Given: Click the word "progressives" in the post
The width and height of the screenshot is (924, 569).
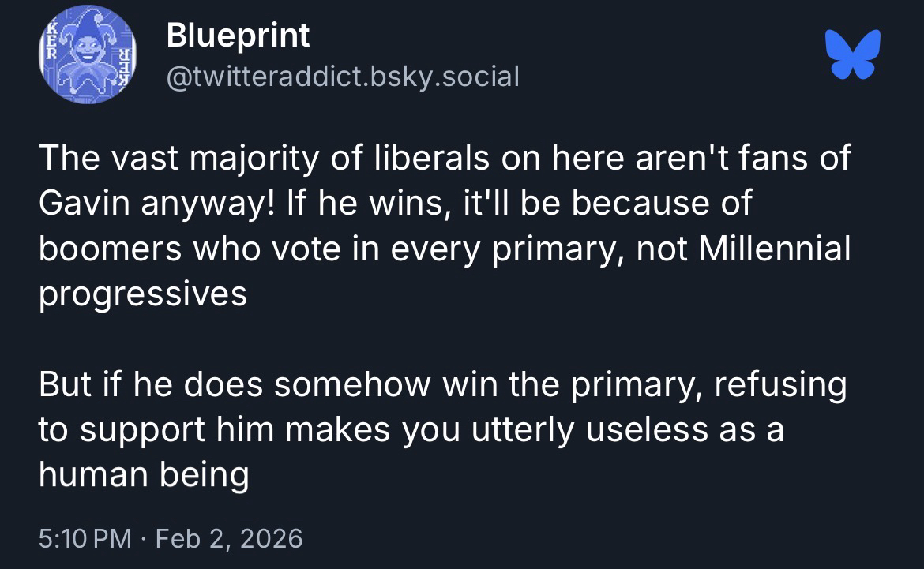Looking at the screenshot, I should (x=143, y=294).
